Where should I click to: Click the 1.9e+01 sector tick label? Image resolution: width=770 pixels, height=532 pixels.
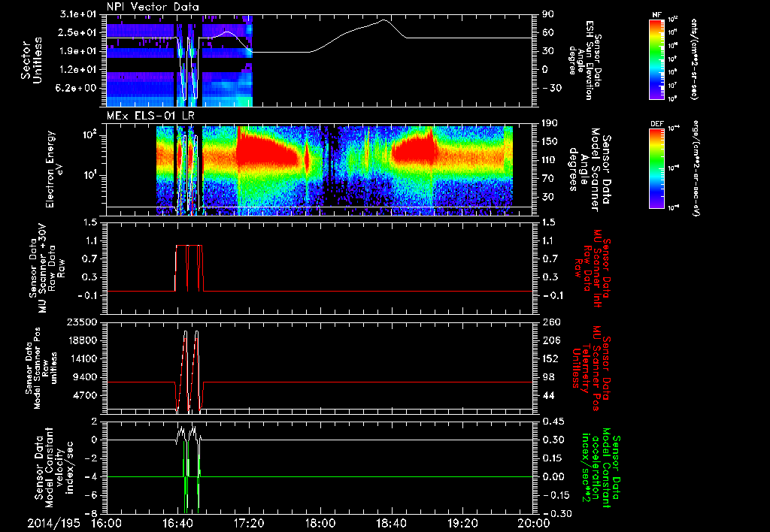click(x=78, y=51)
